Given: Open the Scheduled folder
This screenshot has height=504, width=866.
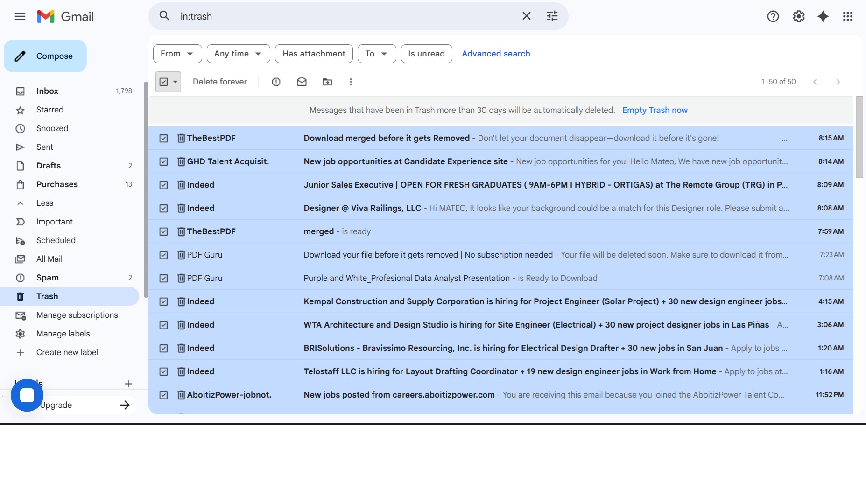Looking at the screenshot, I should (70, 240).
